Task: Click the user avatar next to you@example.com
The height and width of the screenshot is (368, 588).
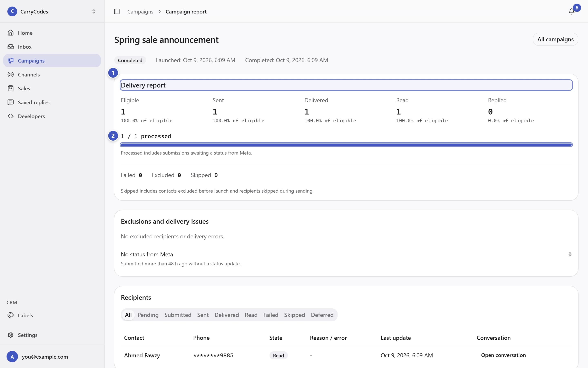Action: pyautogui.click(x=12, y=357)
